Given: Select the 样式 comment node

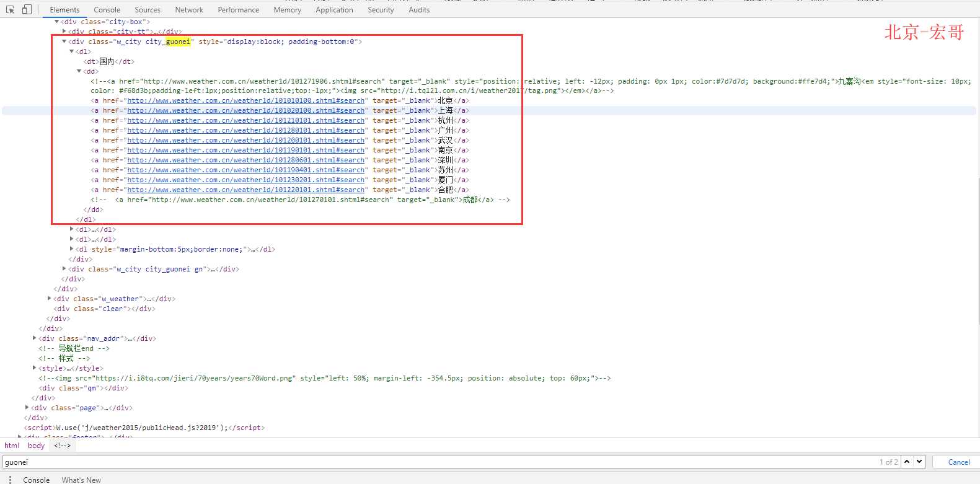Looking at the screenshot, I should point(64,358).
